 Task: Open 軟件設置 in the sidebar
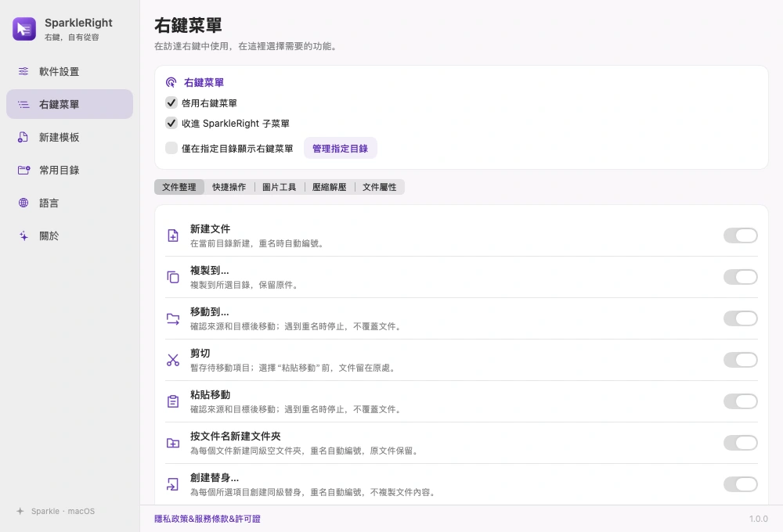[x=70, y=71]
